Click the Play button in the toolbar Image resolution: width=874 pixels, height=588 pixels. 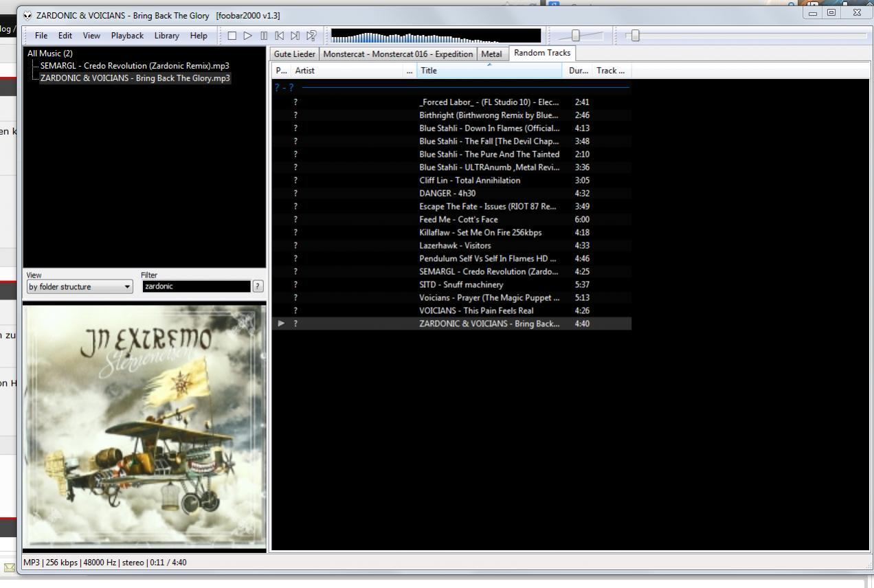pos(247,36)
